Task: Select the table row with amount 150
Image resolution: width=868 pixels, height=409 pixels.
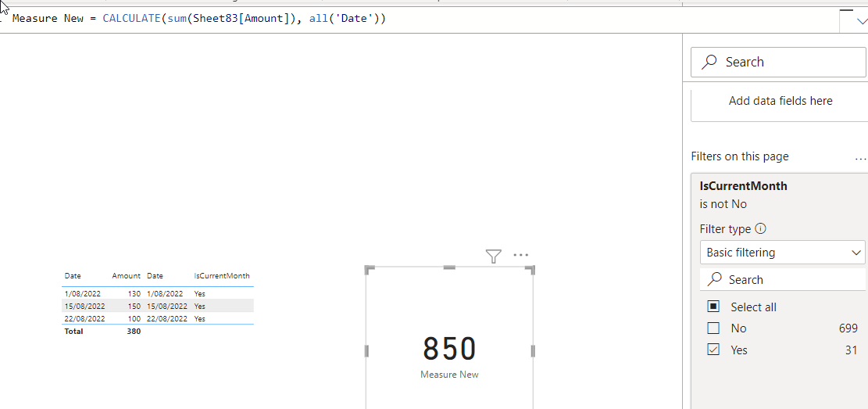Action: 158,306
